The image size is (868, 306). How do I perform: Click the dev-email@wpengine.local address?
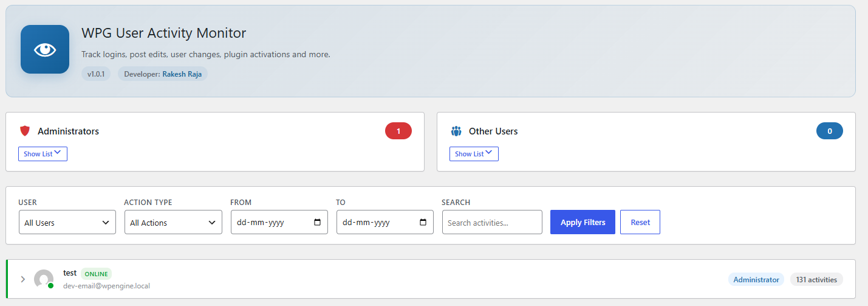pyautogui.click(x=106, y=286)
